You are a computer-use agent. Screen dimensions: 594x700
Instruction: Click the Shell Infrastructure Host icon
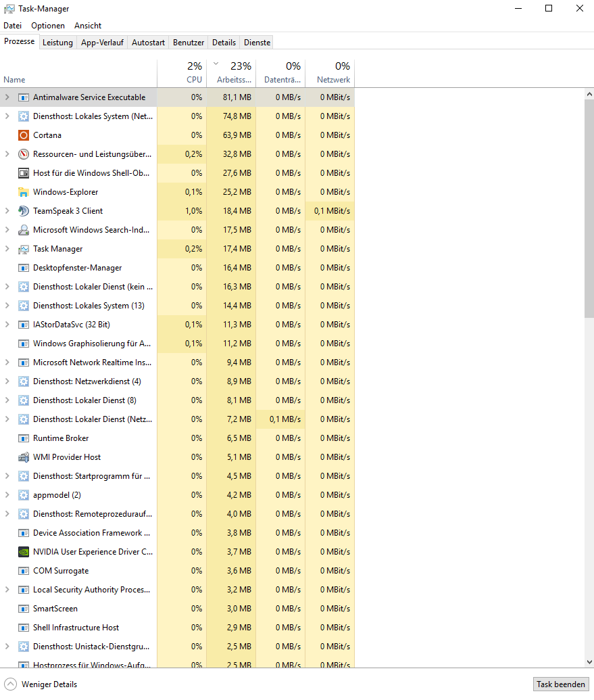point(24,628)
